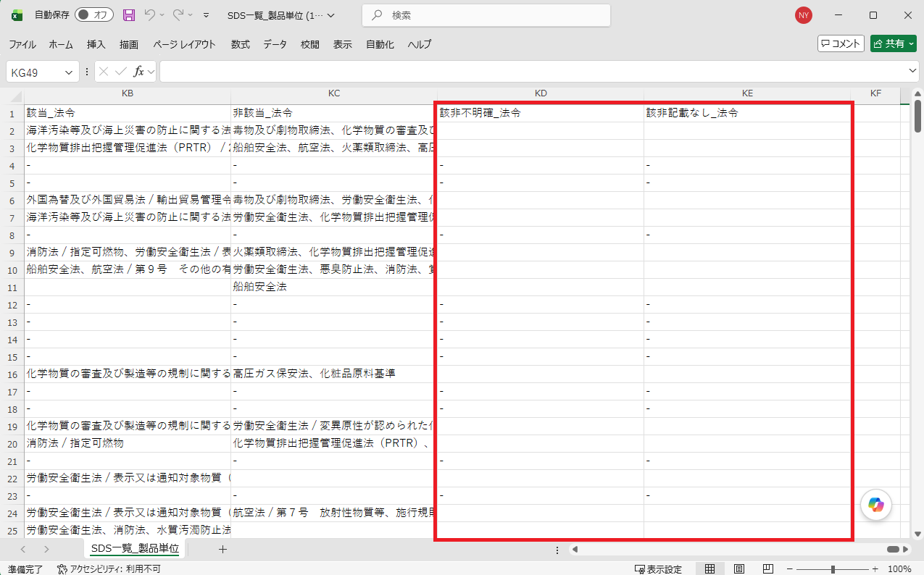924x575 pixels.
Task: Click the next sheet navigation arrow
Action: click(x=46, y=549)
